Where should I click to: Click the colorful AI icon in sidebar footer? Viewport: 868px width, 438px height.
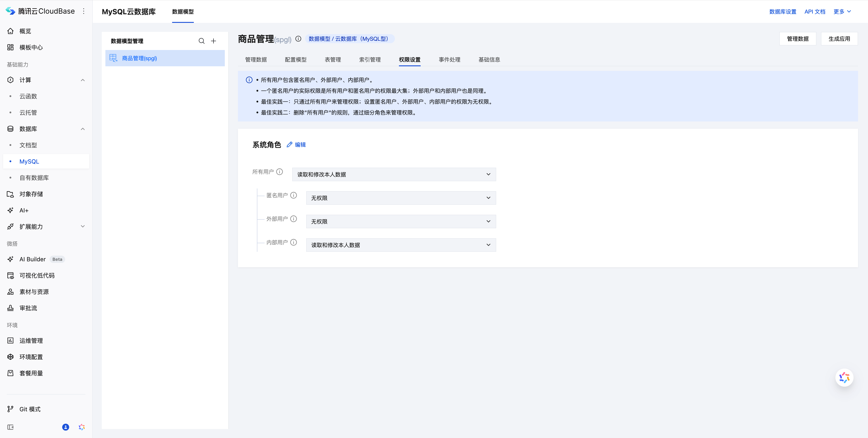click(x=82, y=427)
